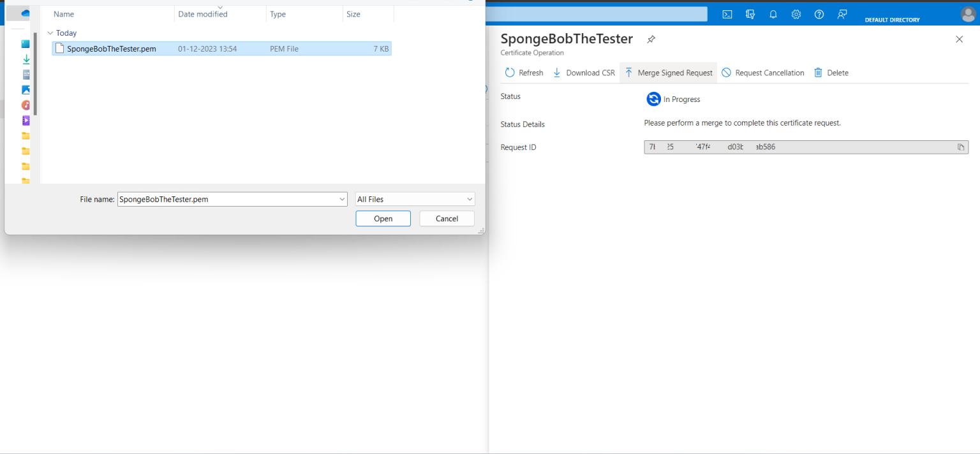
Task: Pin the SpongeBobTheTester blade
Action: tap(651, 40)
